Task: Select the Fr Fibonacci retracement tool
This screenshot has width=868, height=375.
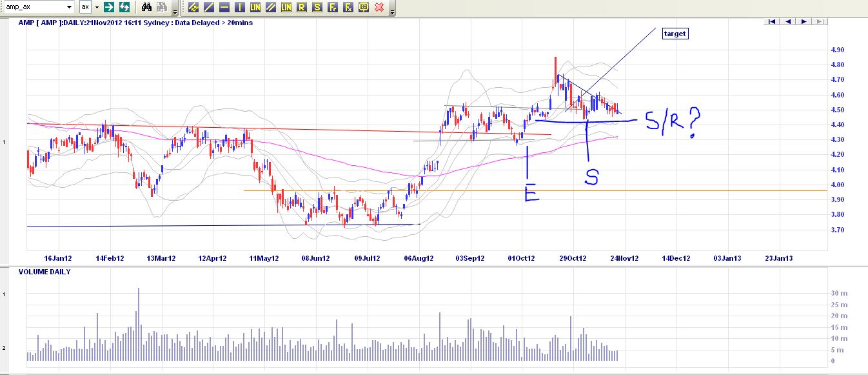Action: (x=332, y=7)
